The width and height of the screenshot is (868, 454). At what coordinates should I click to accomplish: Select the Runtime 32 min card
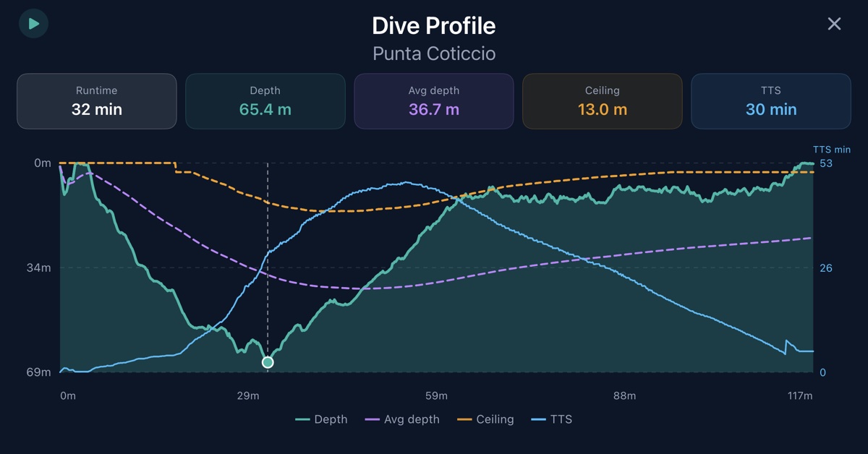(97, 101)
